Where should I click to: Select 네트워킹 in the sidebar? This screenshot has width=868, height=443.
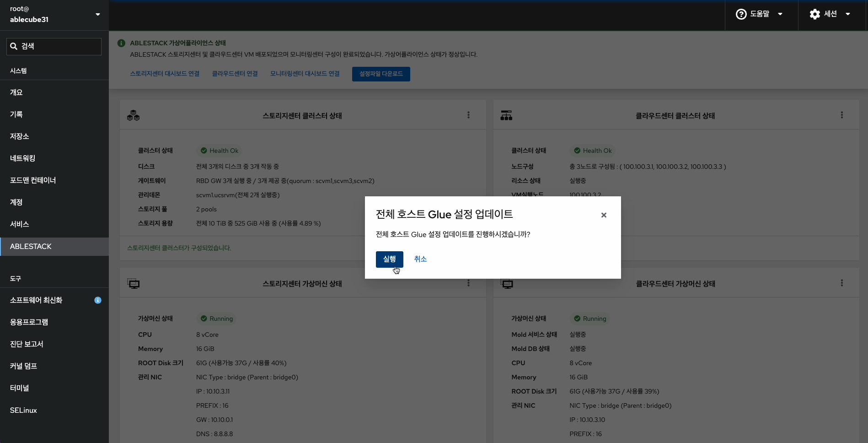(22, 158)
